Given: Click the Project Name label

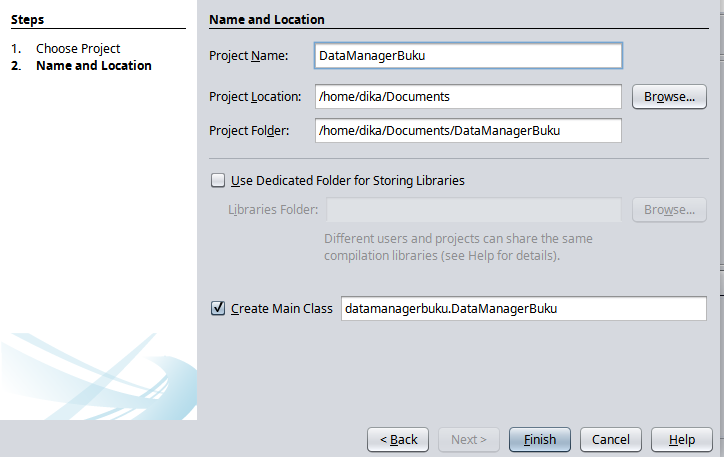Looking at the screenshot, I should tap(249, 56).
